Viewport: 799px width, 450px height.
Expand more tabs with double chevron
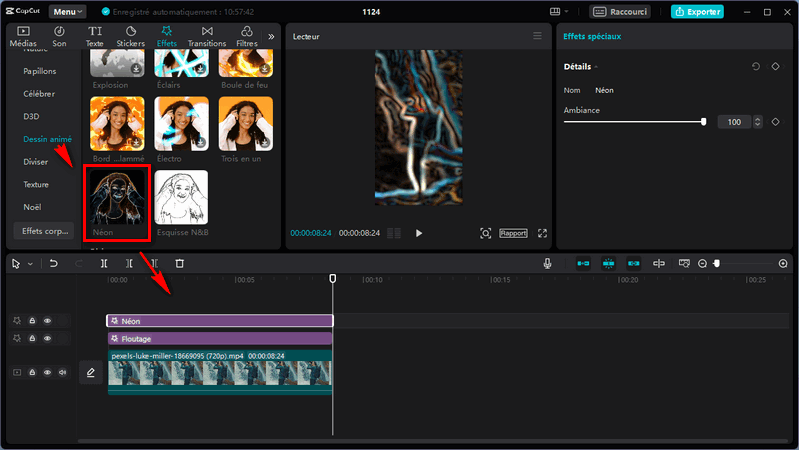tap(271, 37)
